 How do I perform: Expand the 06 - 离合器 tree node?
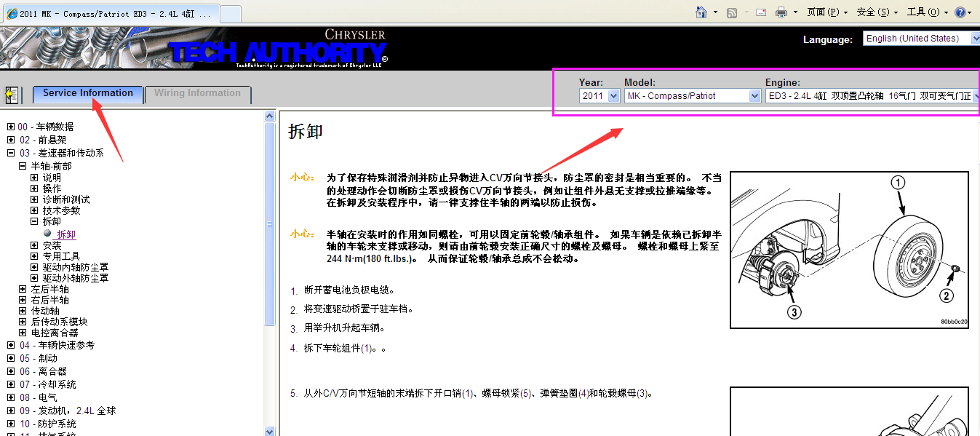(x=11, y=371)
